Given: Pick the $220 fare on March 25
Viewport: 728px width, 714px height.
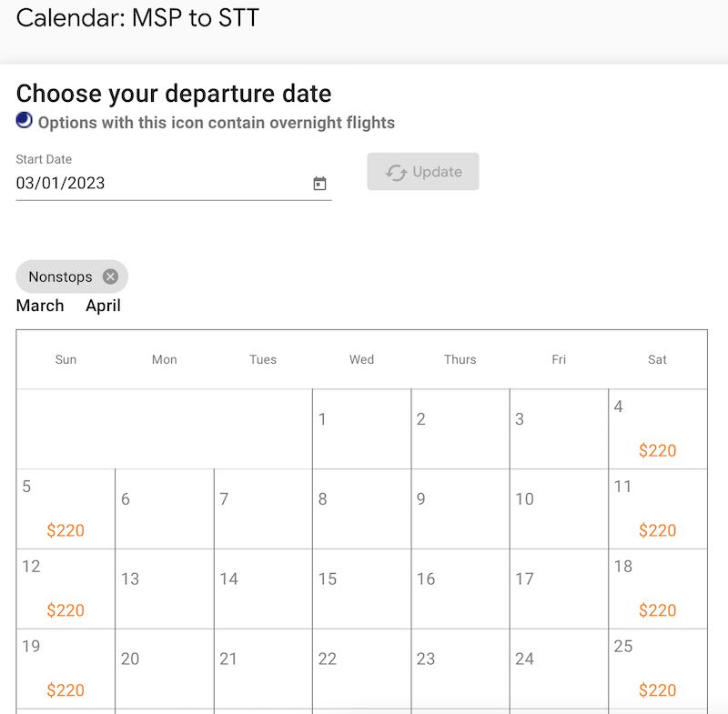Looking at the screenshot, I should (x=657, y=690).
